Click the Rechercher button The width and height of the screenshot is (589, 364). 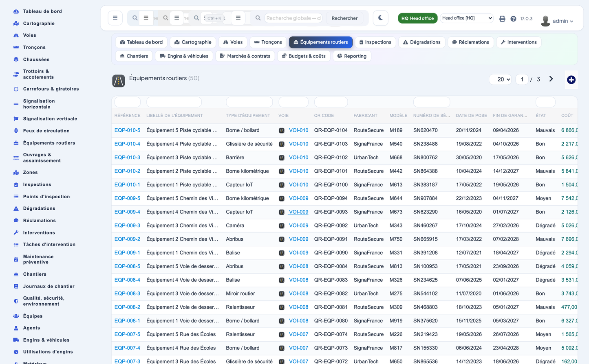point(344,18)
